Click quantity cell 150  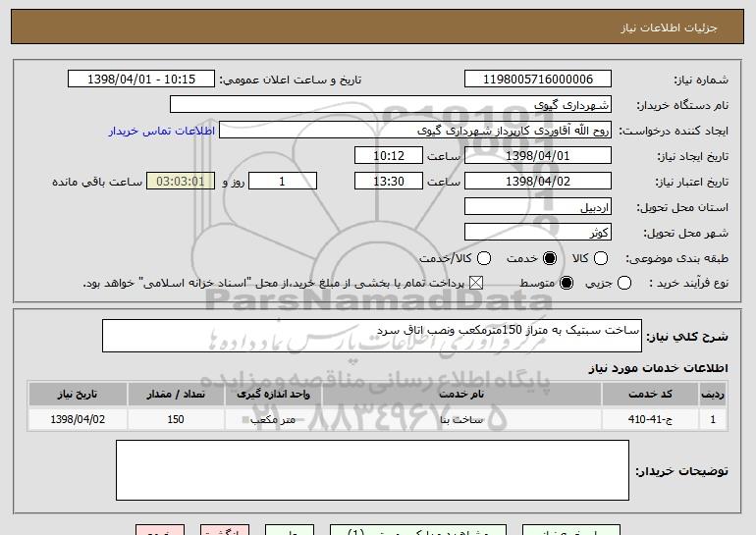coord(176,419)
